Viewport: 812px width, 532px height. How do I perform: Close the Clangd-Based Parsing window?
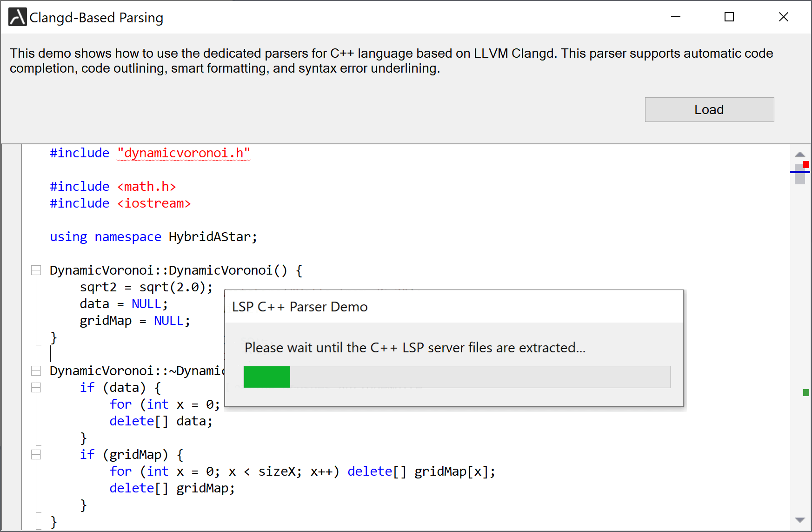point(784,17)
